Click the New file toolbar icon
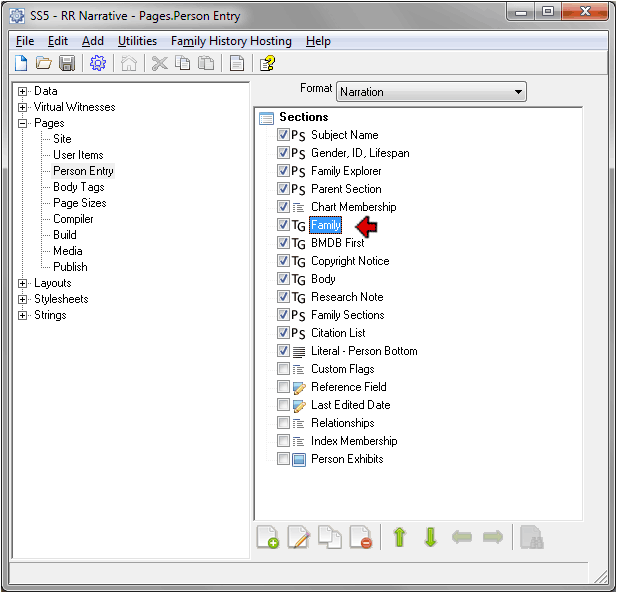 pos(21,63)
